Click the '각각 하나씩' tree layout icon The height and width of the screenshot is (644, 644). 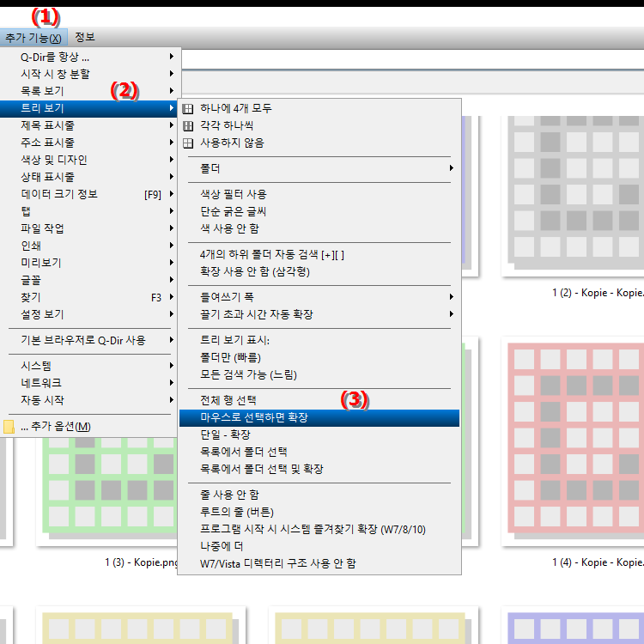click(x=188, y=126)
